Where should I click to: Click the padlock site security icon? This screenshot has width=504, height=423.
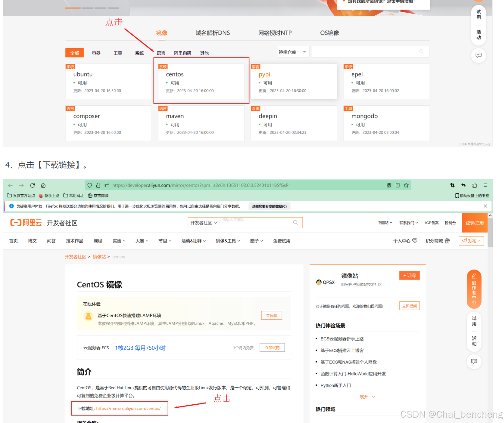point(98,185)
